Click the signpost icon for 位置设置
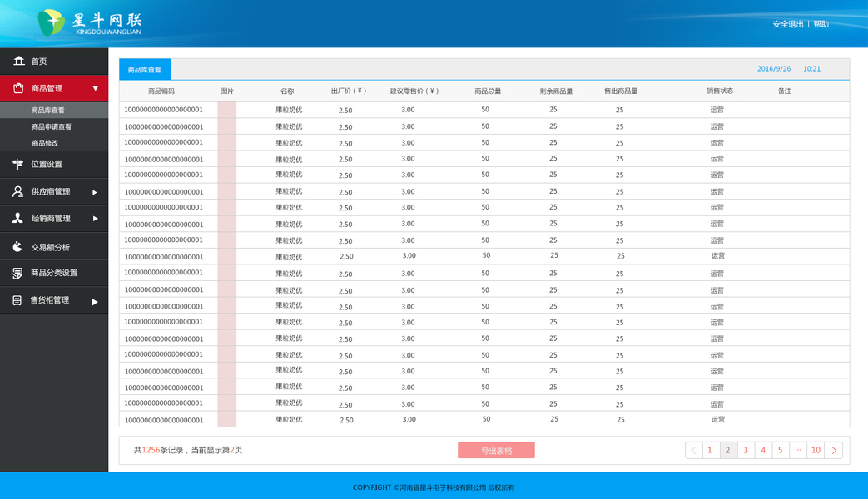The height and width of the screenshot is (499, 868). point(17,164)
